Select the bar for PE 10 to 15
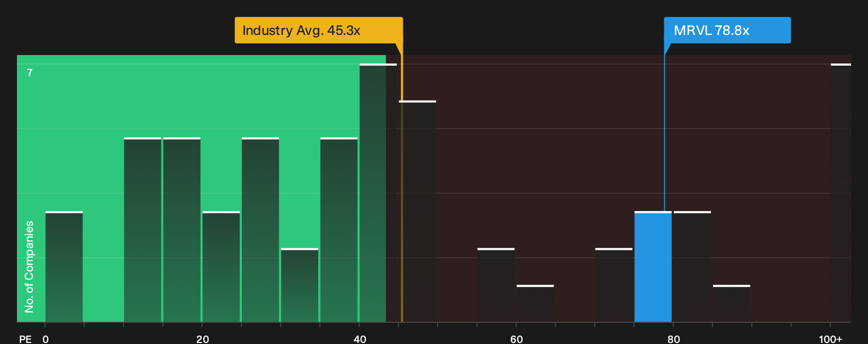Screen dimensions: 868x344 [x=142, y=230]
